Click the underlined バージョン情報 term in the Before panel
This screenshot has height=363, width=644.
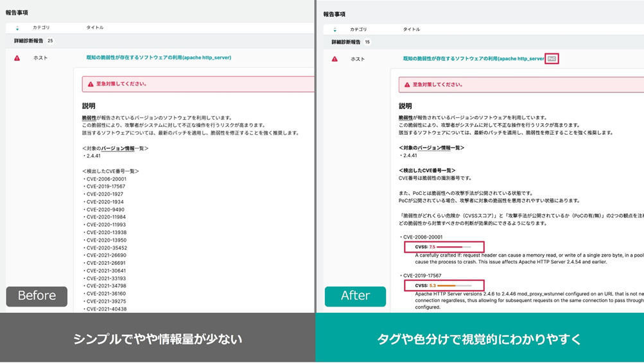pos(117,148)
